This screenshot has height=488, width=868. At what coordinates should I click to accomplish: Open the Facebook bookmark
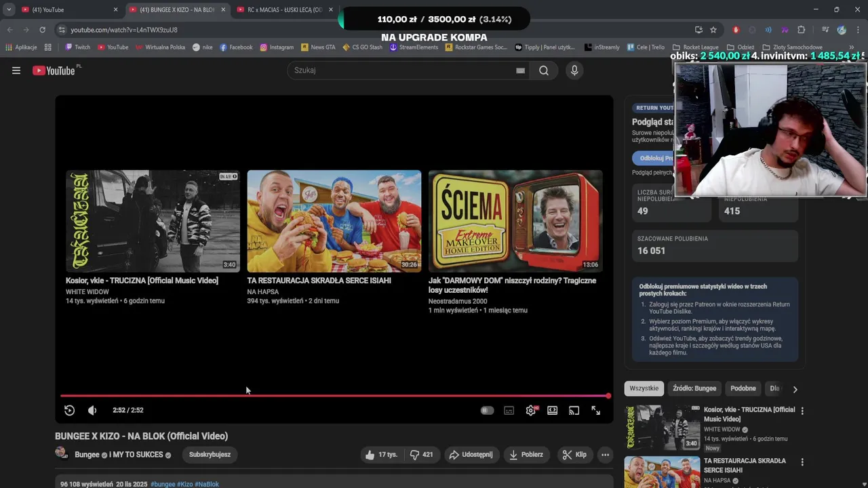(x=236, y=47)
